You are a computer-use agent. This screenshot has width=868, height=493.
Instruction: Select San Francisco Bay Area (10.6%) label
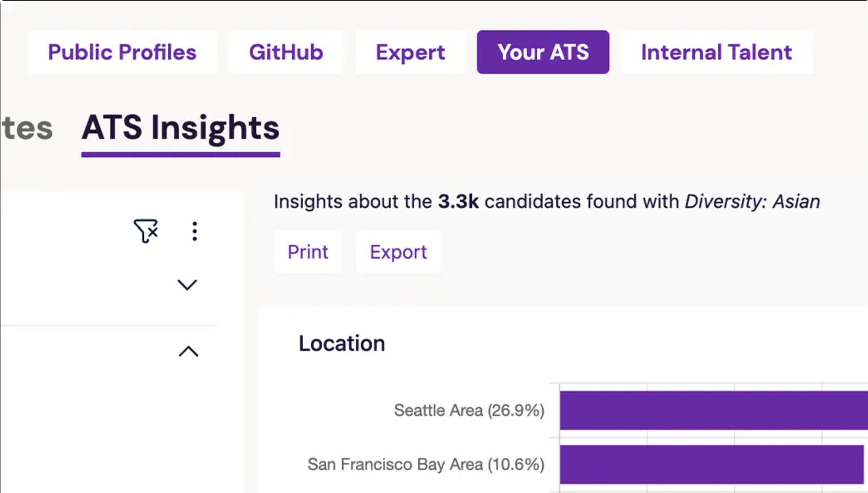point(426,464)
